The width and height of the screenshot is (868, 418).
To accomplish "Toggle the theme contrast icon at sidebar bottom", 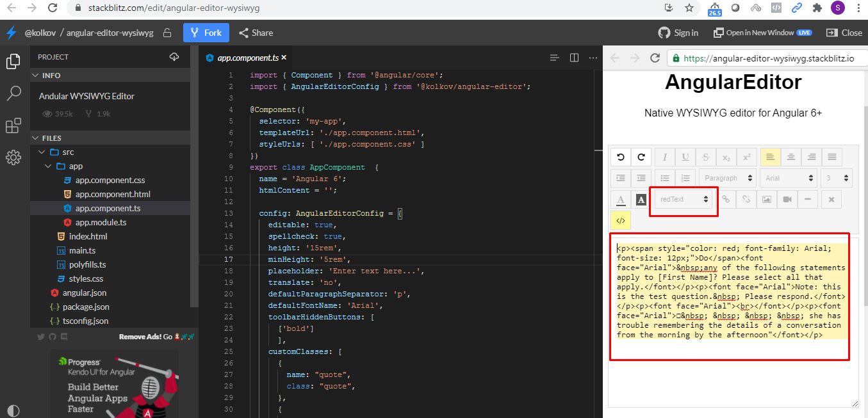I will [x=13, y=410].
